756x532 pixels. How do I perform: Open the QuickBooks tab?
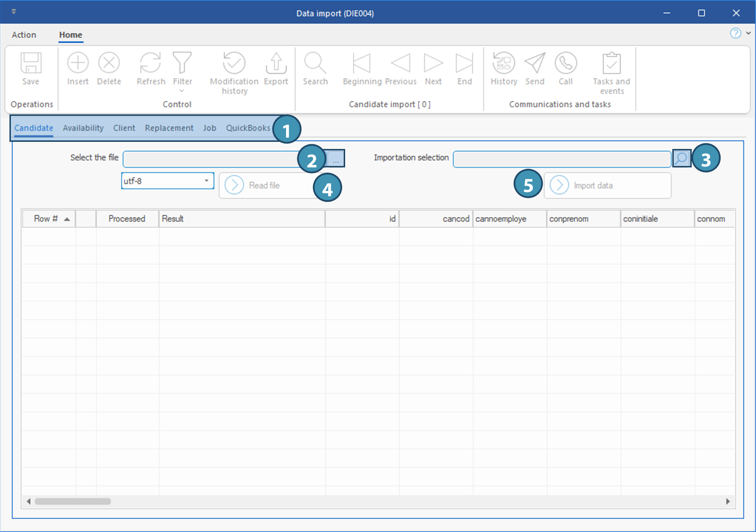(248, 128)
